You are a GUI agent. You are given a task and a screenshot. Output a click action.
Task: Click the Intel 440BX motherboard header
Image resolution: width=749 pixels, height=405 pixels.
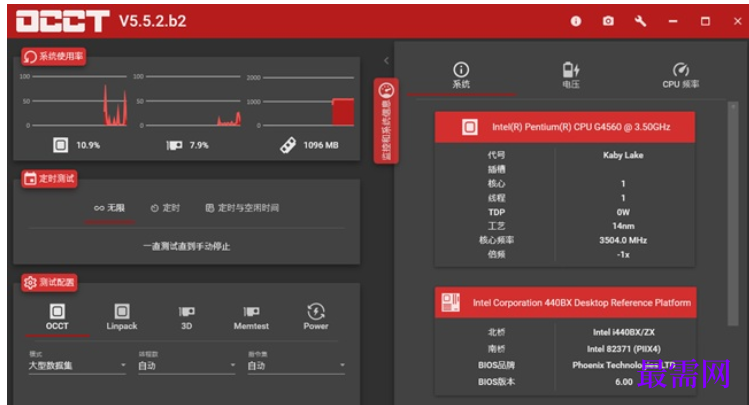[566, 302]
